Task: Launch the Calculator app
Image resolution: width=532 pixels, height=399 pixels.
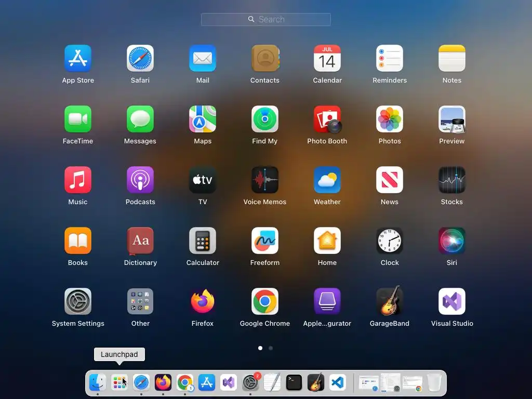Action: pyautogui.click(x=203, y=241)
